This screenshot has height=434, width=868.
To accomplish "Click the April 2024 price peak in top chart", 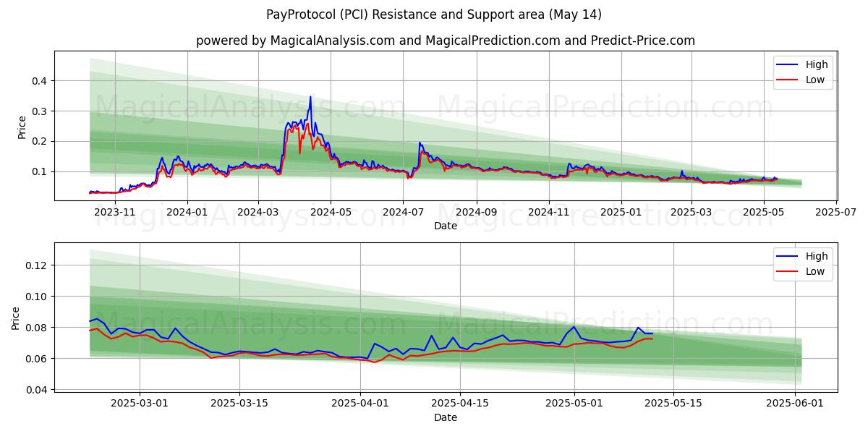I will pos(310,97).
